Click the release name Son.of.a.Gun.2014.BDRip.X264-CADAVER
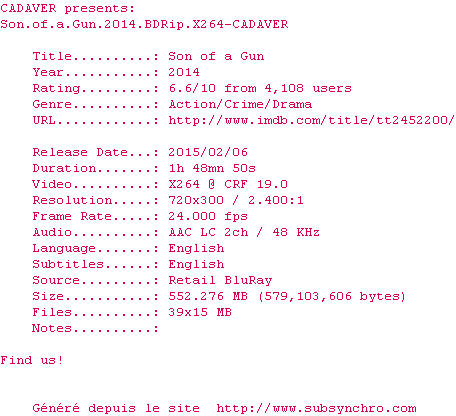This screenshot has width=456, height=416. [144, 24]
